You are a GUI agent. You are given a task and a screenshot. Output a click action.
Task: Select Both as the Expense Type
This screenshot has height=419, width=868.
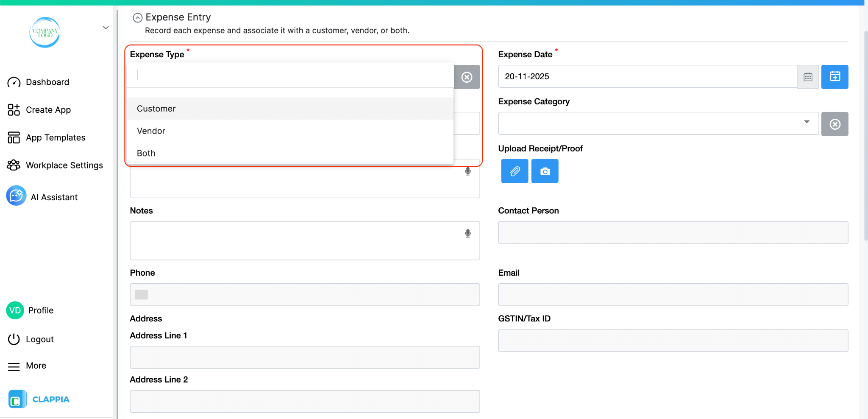click(146, 153)
